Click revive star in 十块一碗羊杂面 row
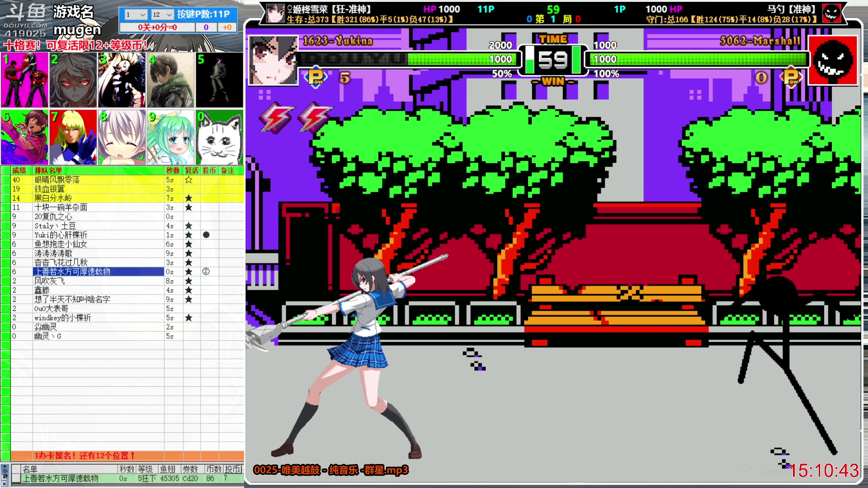Viewport: 868px width, 488px height. coord(189,207)
